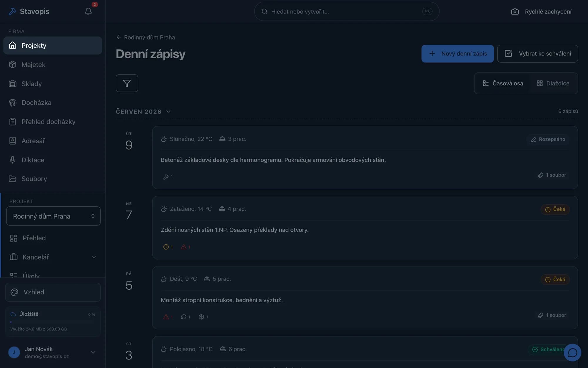Open Sklady in the sidebar

(x=53, y=84)
